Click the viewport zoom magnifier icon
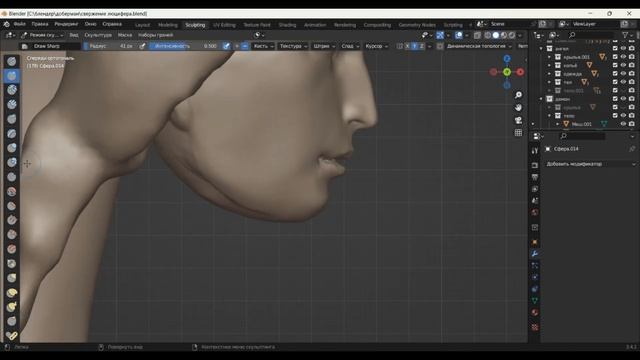 click(x=518, y=95)
